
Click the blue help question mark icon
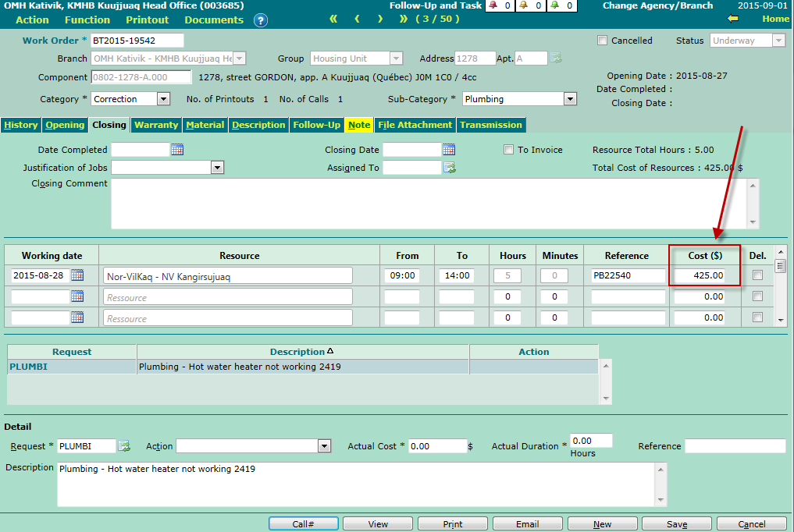pyautogui.click(x=261, y=20)
